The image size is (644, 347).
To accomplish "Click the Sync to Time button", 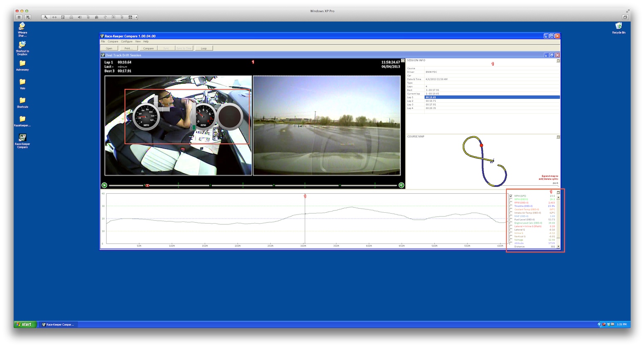I will [184, 48].
